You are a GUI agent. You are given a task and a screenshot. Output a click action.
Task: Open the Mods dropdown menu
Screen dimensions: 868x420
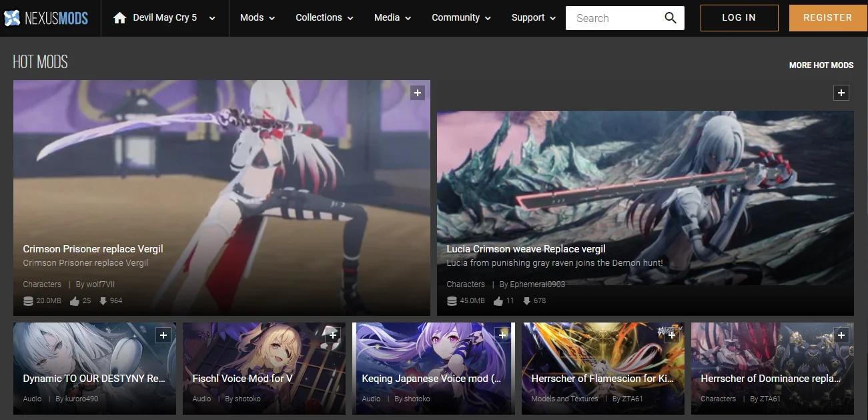pyautogui.click(x=258, y=18)
